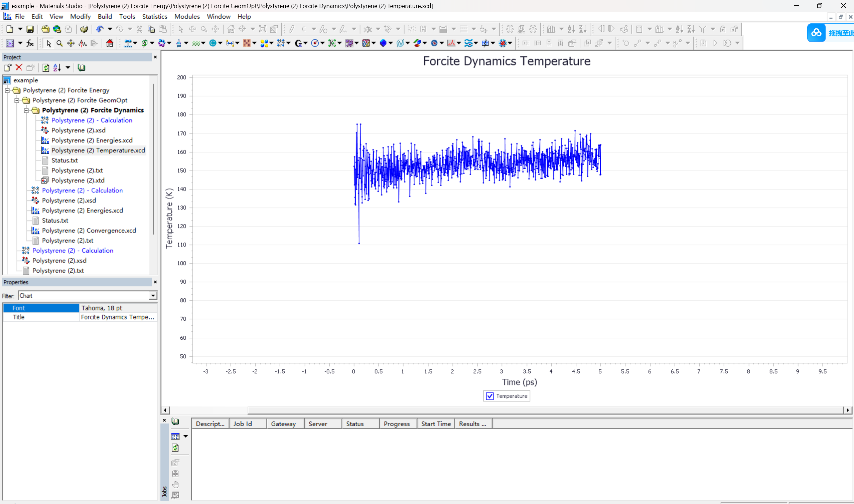Click the red X delete icon in Project
The width and height of the screenshot is (854, 504).
click(x=19, y=67)
